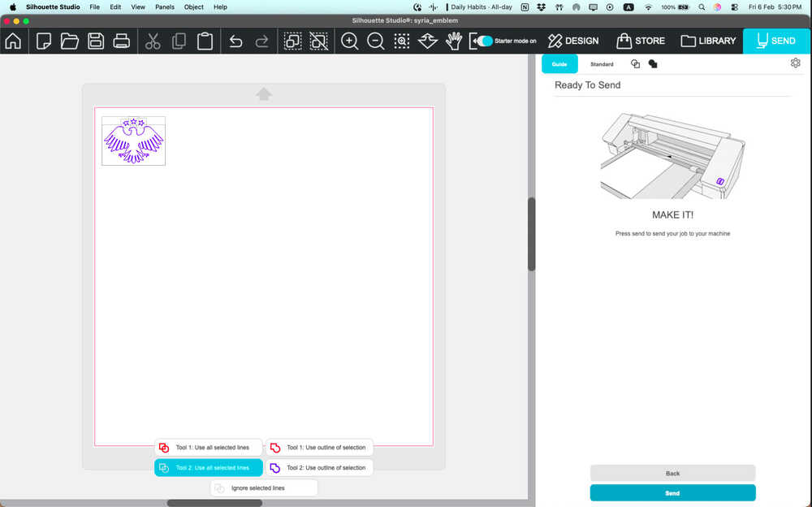812x507 pixels.
Task: Open a file with folder icon
Action: (x=69, y=41)
